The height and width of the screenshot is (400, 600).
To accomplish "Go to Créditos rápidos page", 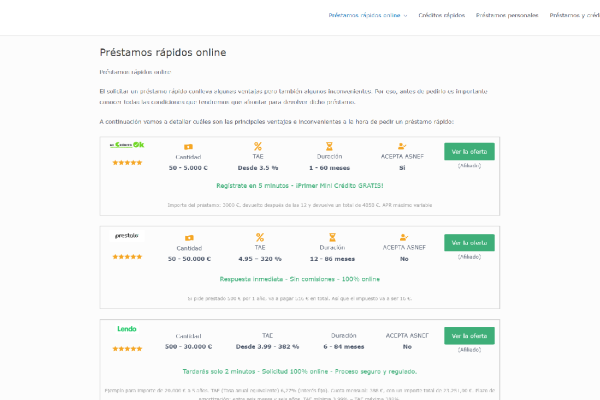I will click(x=442, y=15).
